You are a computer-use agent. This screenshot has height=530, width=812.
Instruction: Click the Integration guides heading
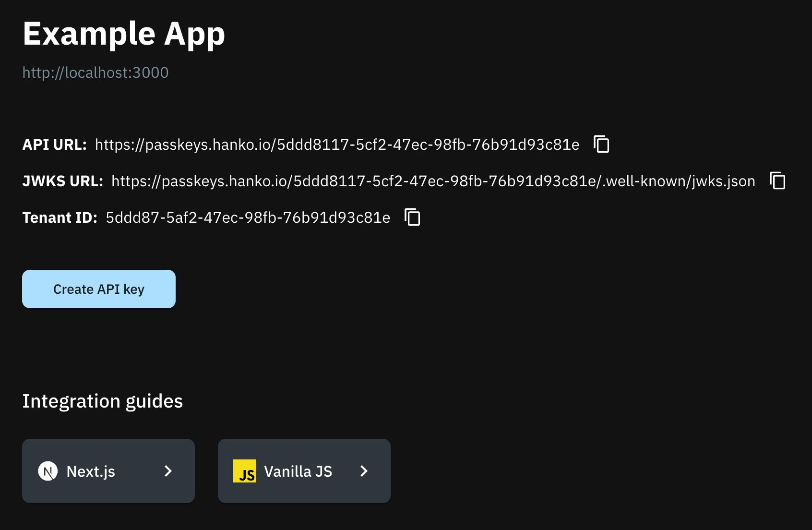(102, 401)
